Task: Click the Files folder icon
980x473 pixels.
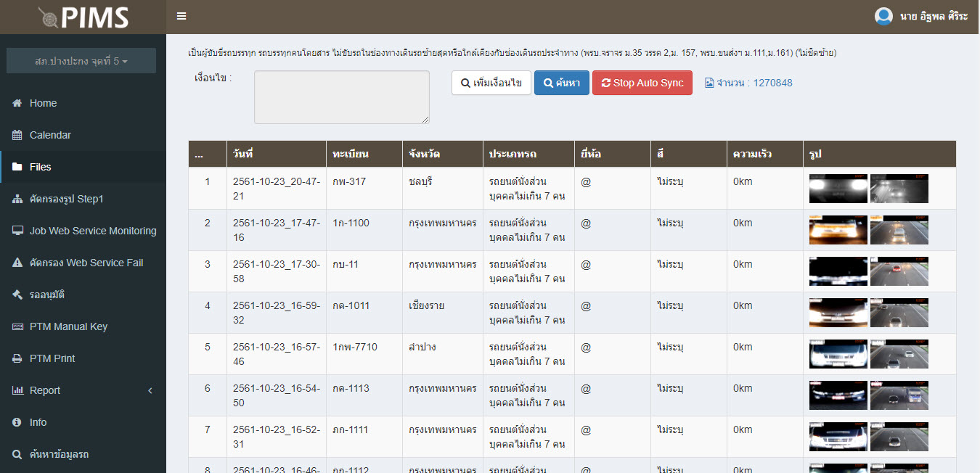Action: point(17,167)
